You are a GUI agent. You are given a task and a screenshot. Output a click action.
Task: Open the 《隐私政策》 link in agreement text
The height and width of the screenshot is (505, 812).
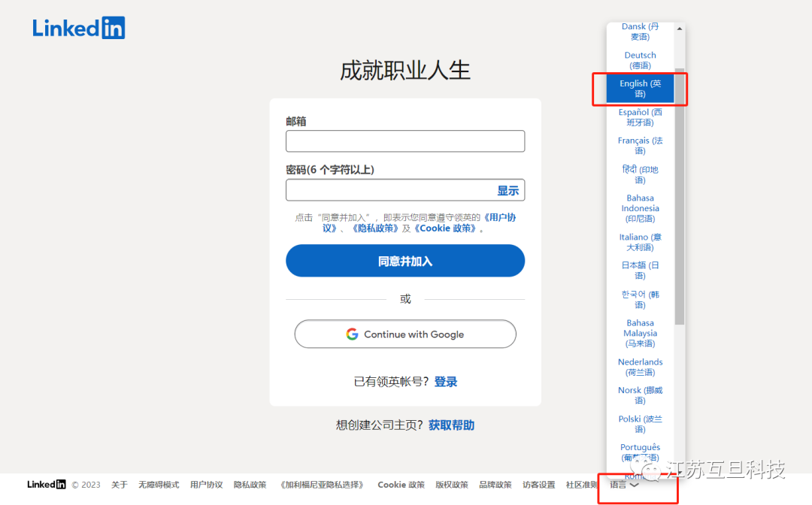375,228
